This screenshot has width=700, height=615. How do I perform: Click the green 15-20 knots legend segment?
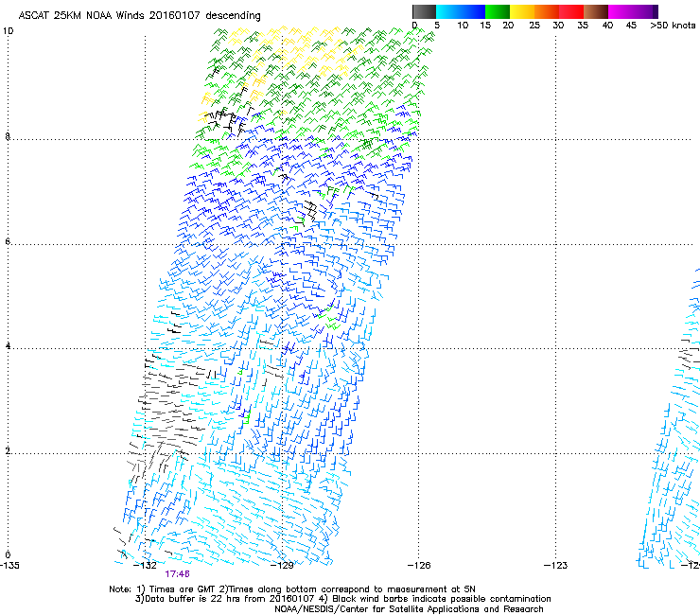[x=498, y=11]
